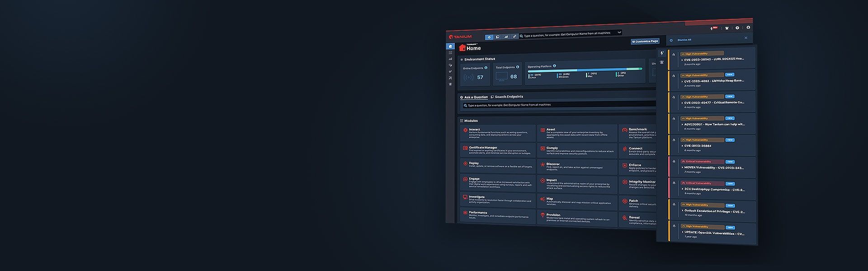Screen dimensions: 868x271
Task: Click the Operating Platform info icon
Action: [554, 66]
